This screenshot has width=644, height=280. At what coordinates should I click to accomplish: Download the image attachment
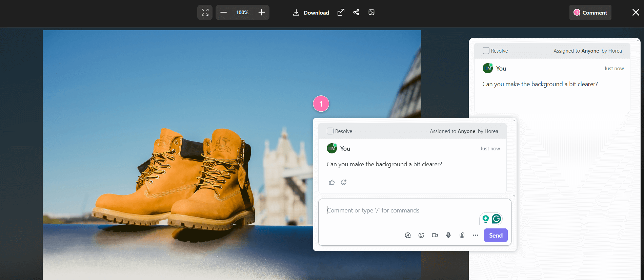pos(311,13)
